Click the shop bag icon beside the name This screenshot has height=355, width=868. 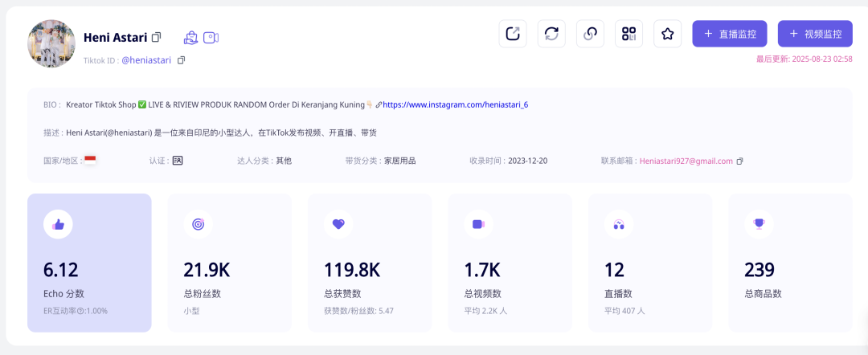click(x=190, y=37)
